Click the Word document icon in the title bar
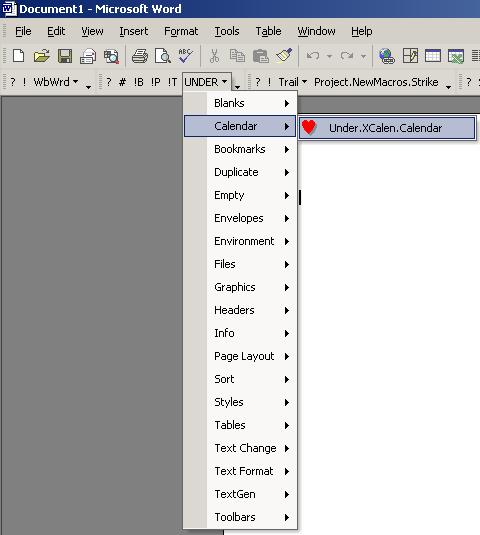Screen dimensions: 480x535 [x=9, y=9]
